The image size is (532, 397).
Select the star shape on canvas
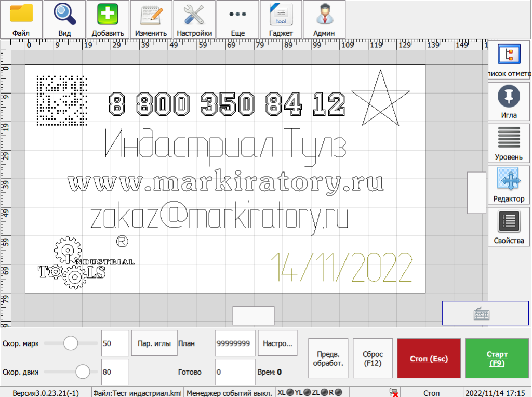click(380, 98)
